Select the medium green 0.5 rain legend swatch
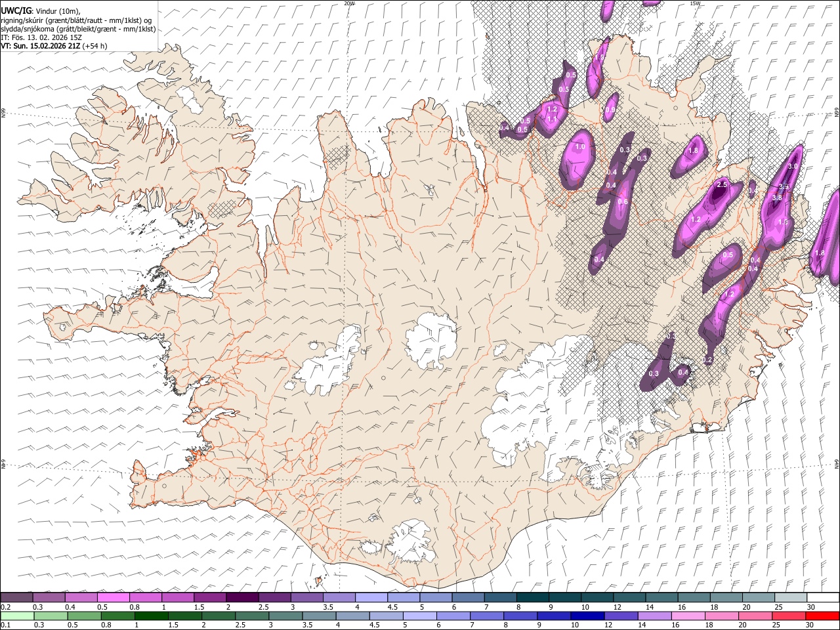 pos(84,616)
